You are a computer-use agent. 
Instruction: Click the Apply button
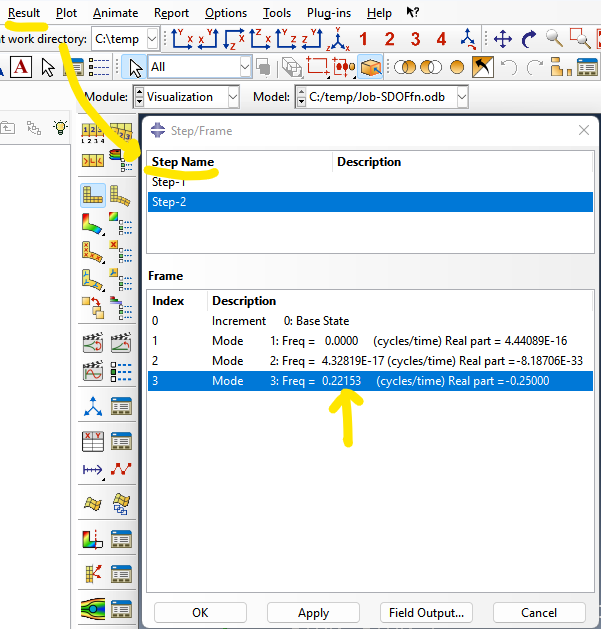coord(313,613)
